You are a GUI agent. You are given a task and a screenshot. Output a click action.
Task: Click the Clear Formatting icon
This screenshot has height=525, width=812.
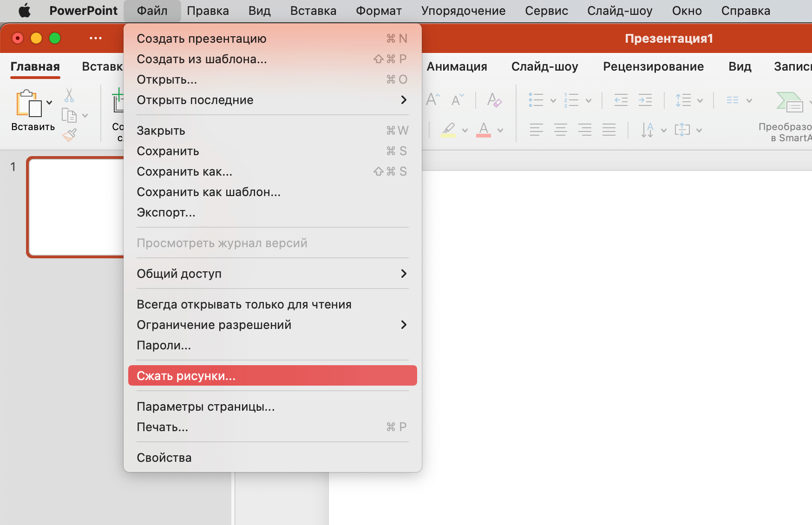click(494, 100)
